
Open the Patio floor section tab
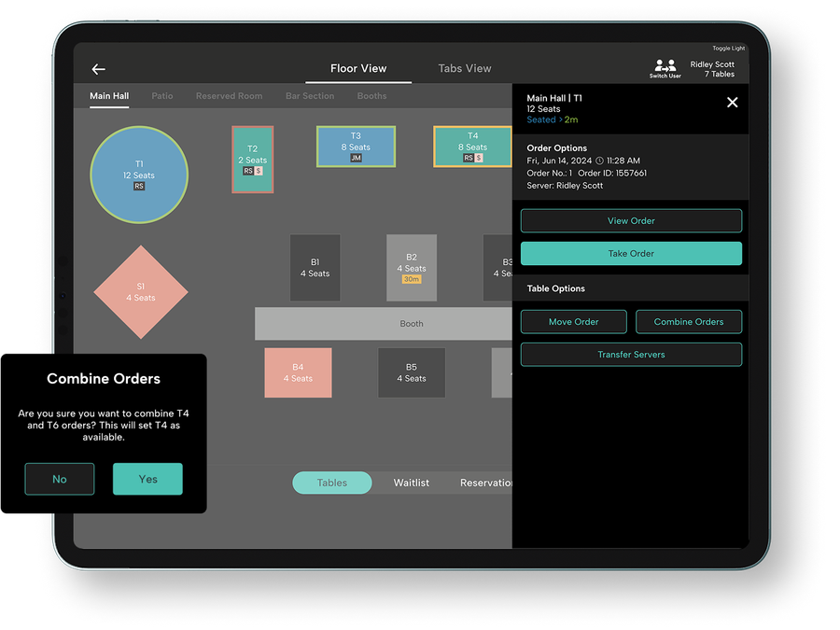pos(162,96)
